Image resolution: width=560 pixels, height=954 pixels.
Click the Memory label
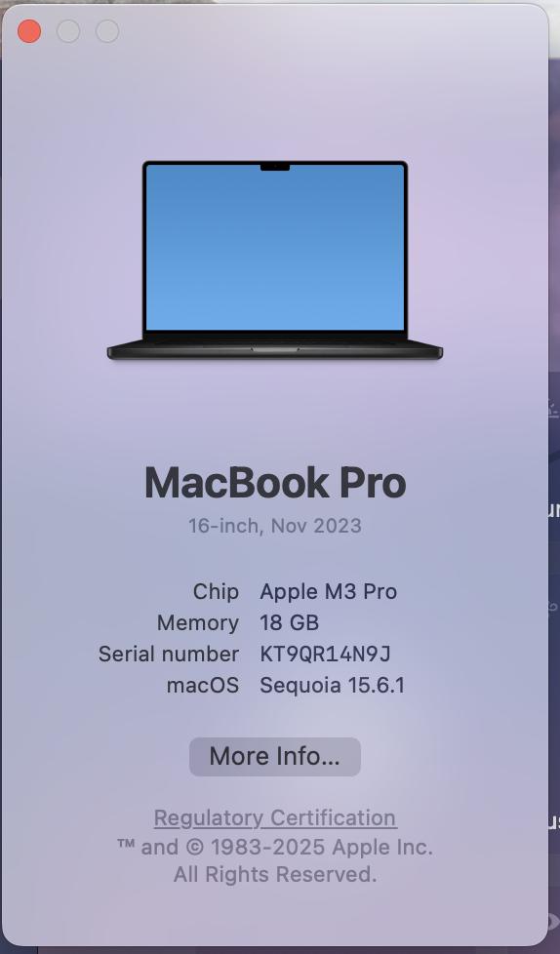pyautogui.click(x=198, y=623)
